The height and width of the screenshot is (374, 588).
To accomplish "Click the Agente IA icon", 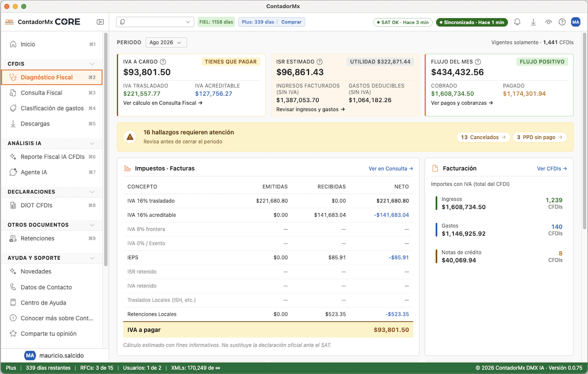I will click(x=13, y=172).
